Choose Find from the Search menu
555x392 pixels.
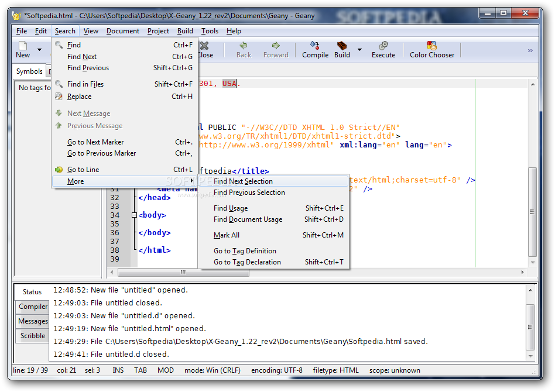pos(125,45)
